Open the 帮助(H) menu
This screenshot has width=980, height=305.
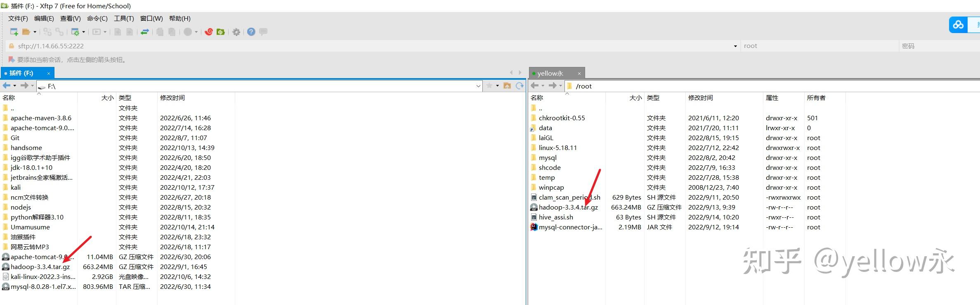click(x=180, y=18)
